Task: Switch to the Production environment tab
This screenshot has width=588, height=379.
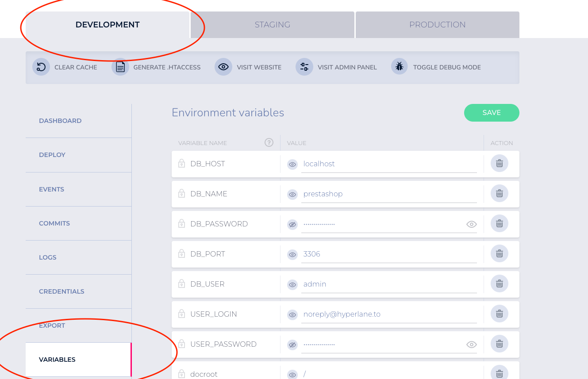Action: [438, 25]
